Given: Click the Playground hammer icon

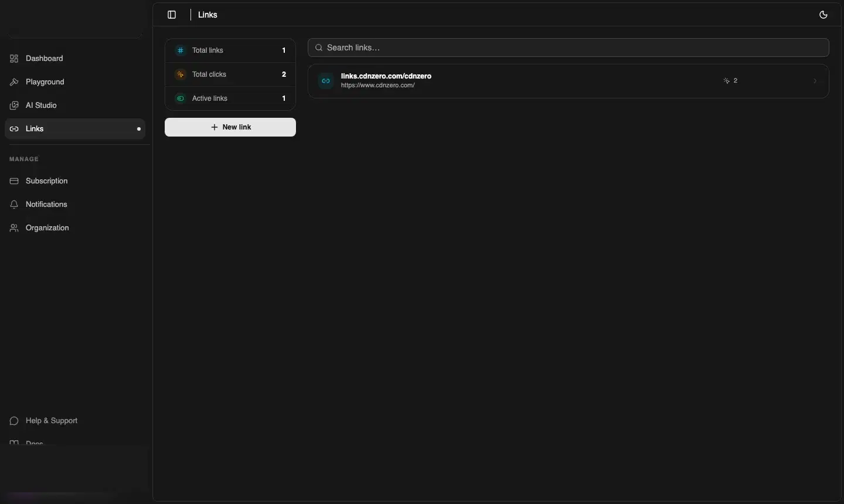Looking at the screenshot, I should [14, 82].
